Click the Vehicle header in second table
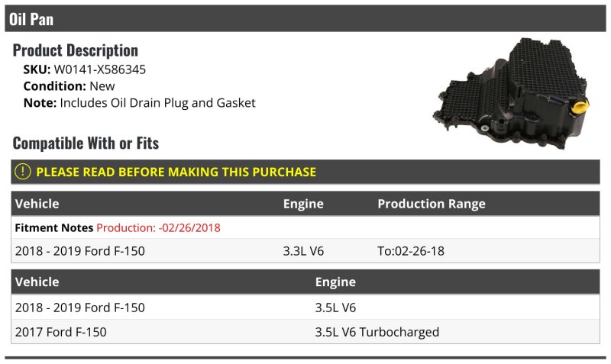The width and height of the screenshot is (611, 364). coord(37,282)
